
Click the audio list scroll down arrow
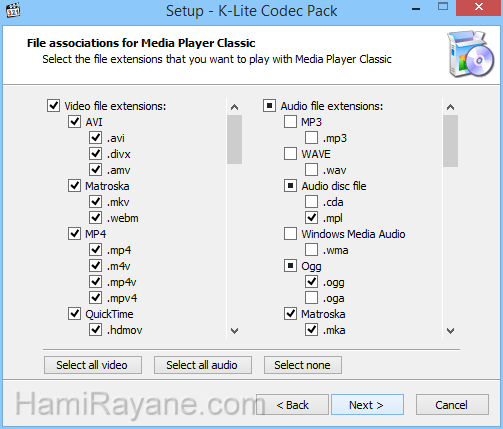pyautogui.click(x=450, y=331)
